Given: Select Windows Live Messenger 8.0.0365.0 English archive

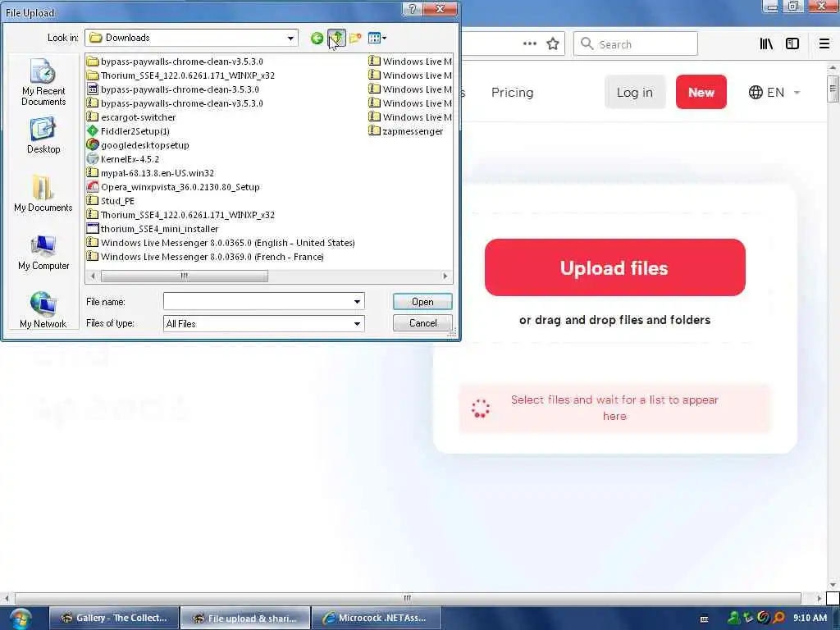Looking at the screenshot, I should coord(221,242).
